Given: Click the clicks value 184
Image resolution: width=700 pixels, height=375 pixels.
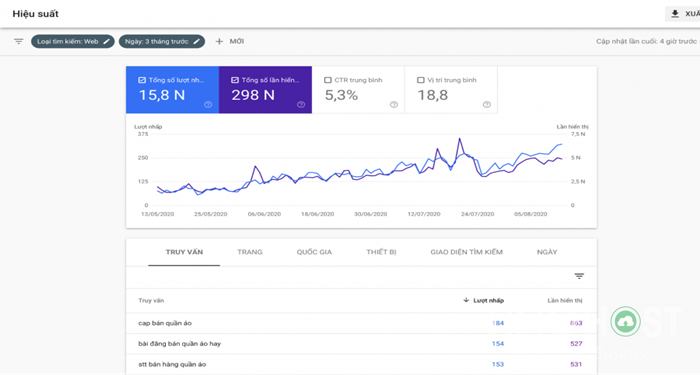Looking at the screenshot, I should 498,323.
